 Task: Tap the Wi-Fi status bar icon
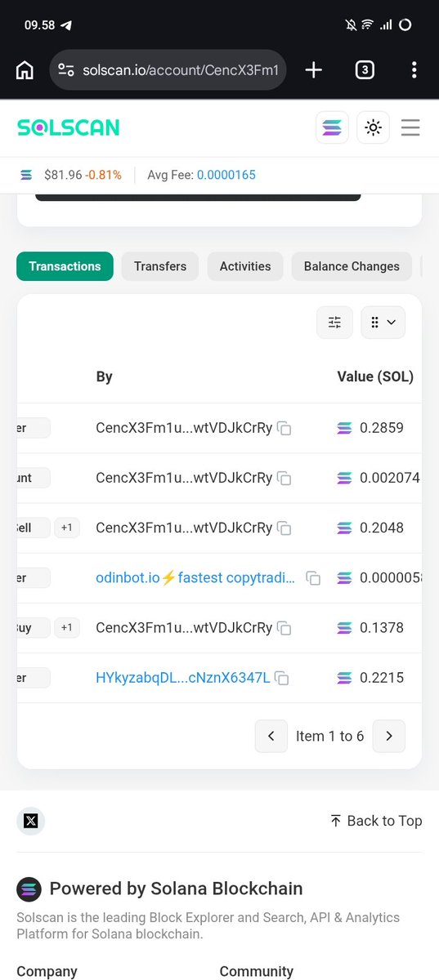pos(369,25)
